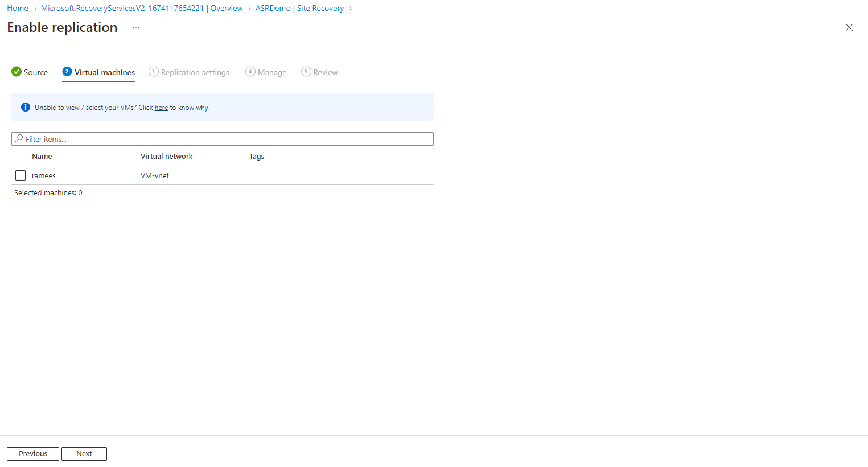
Task: Click the Next button
Action: tap(84, 454)
